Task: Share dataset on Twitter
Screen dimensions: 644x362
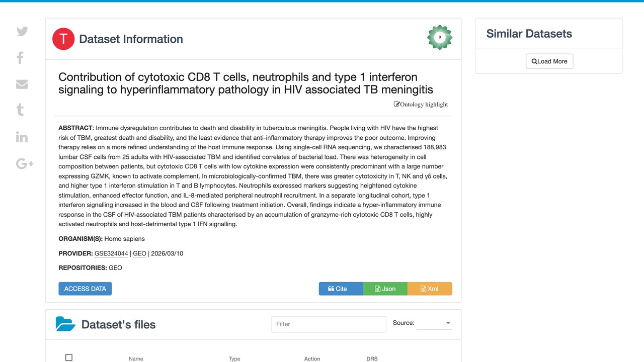Action: pyautogui.click(x=22, y=31)
